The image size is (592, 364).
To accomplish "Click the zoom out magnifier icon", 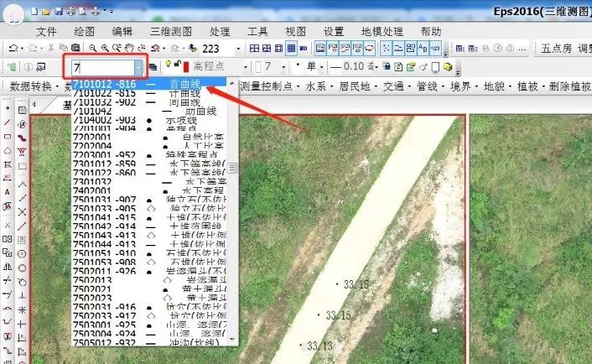I will pyautogui.click(x=92, y=49).
